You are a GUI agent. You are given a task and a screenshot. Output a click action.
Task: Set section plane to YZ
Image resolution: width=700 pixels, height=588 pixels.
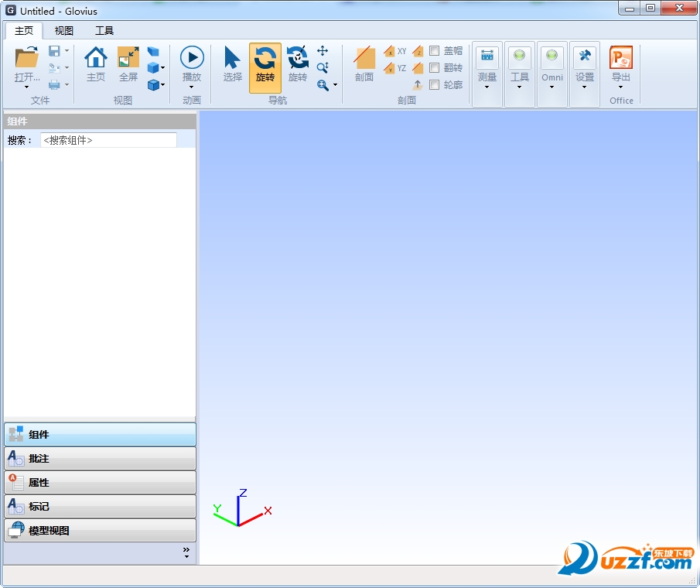pyautogui.click(x=395, y=68)
